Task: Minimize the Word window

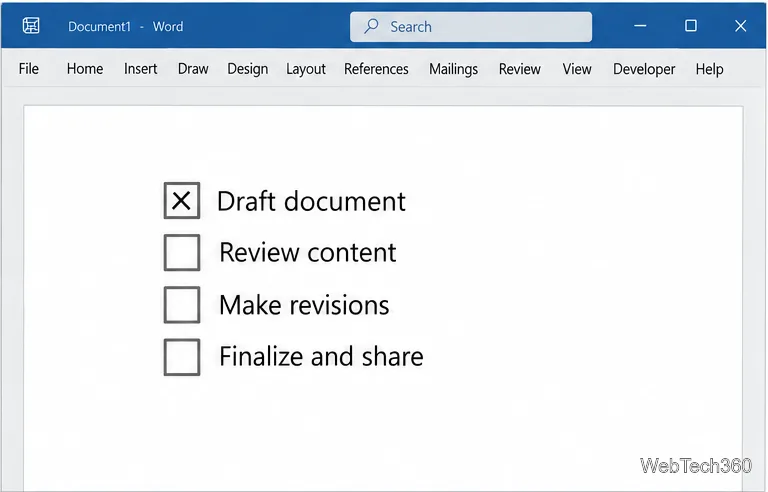Action: (x=640, y=25)
